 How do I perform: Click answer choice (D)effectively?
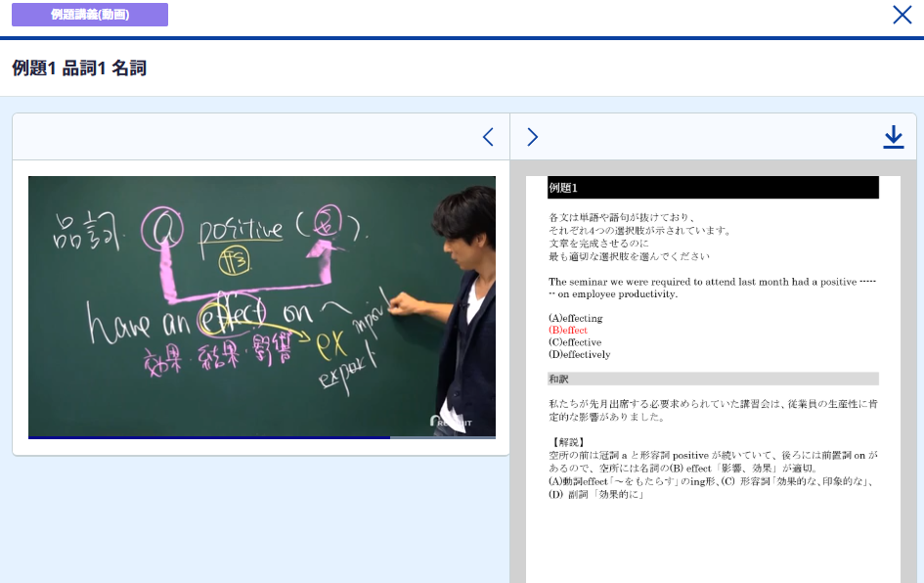tap(580, 354)
